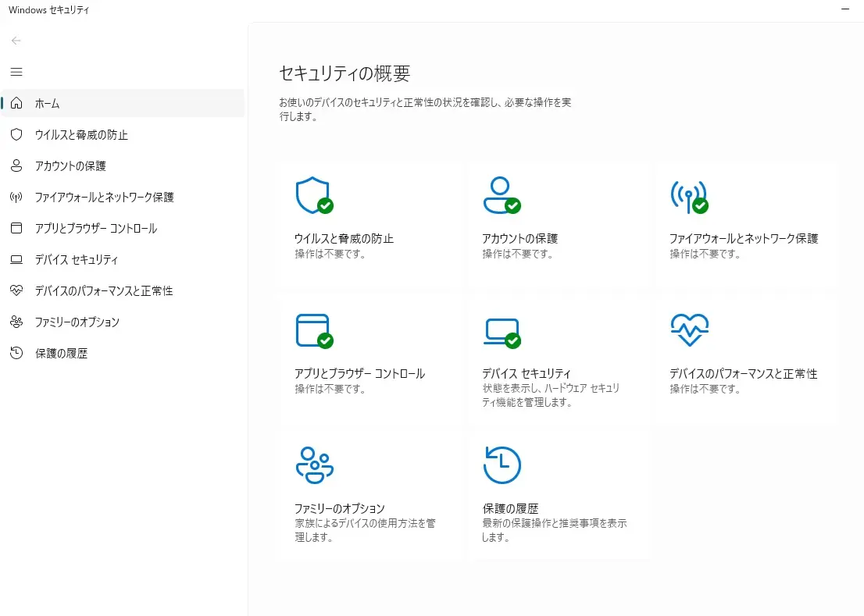The width and height of the screenshot is (864, 616).
Task: Click 操作は不要です under アプリとブラウザー コントロール tile
Action: pyautogui.click(x=330, y=389)
